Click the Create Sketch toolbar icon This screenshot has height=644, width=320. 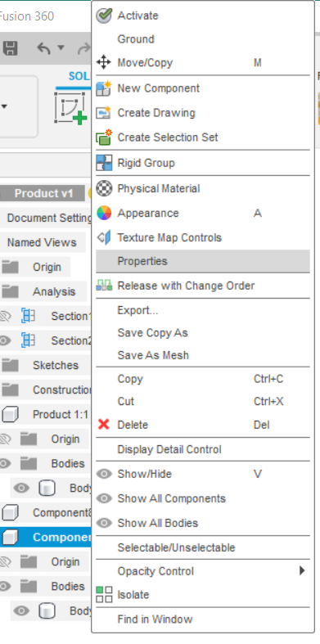pos(70,108)
